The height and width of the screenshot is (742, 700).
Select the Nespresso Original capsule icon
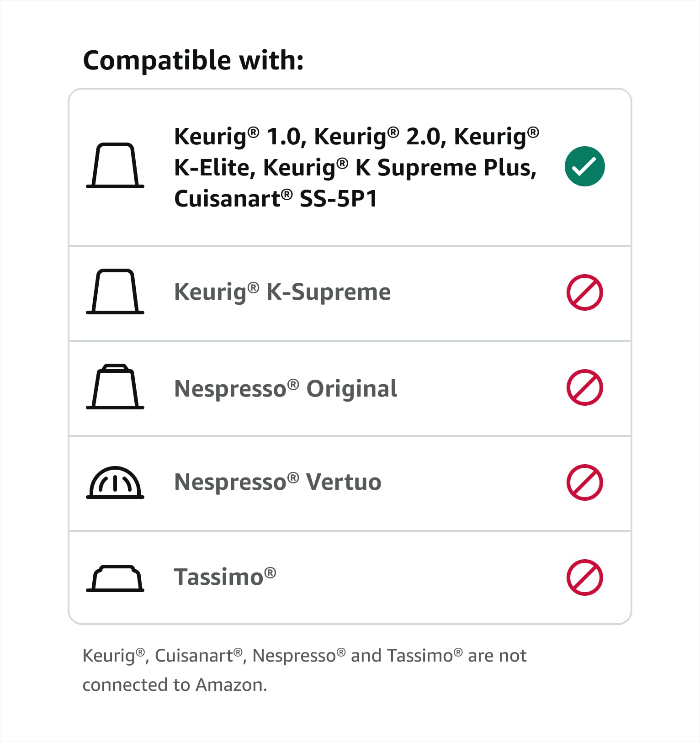pyautogui.click(x=115, y=387)
